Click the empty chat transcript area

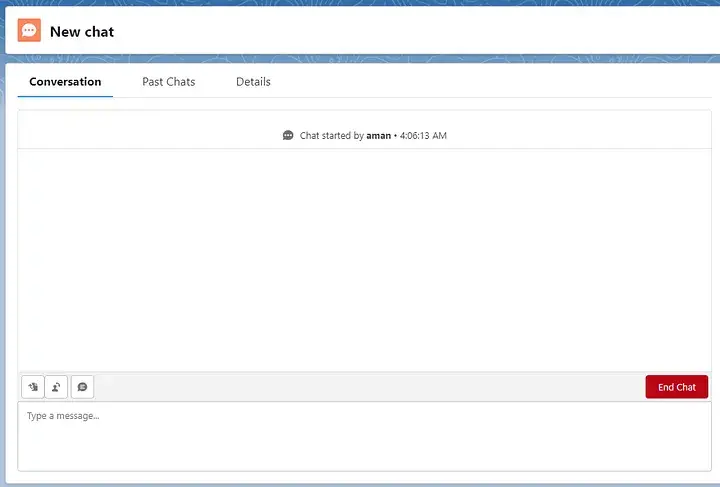(361, 260)
